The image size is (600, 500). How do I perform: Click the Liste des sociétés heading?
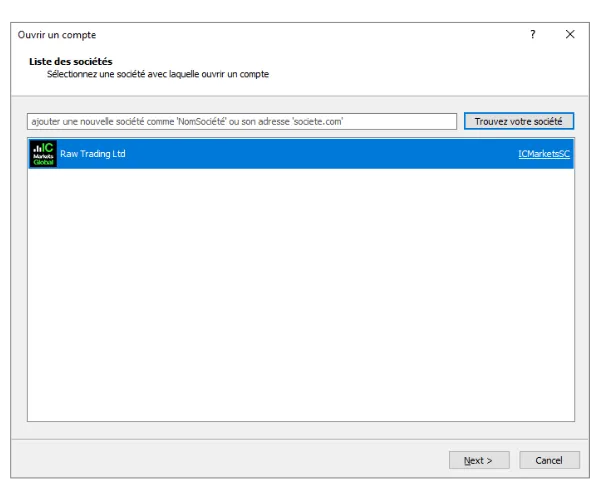(71, 62)
